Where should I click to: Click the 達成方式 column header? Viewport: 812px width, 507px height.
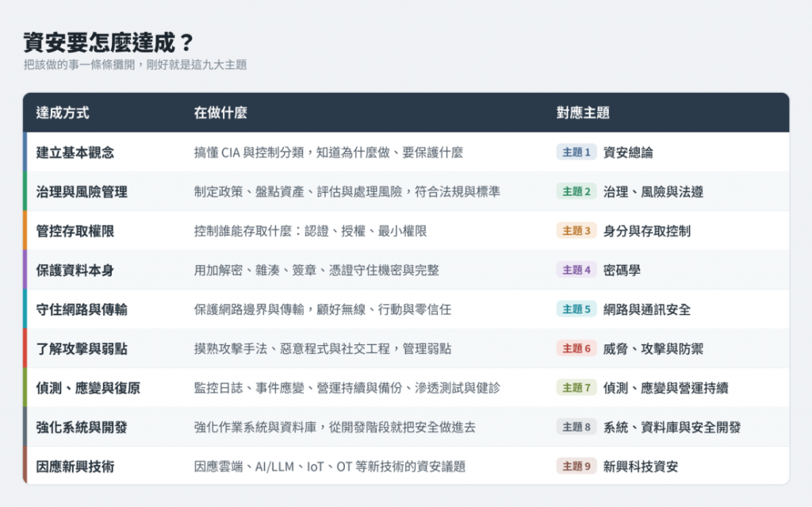tap(63, 113)
